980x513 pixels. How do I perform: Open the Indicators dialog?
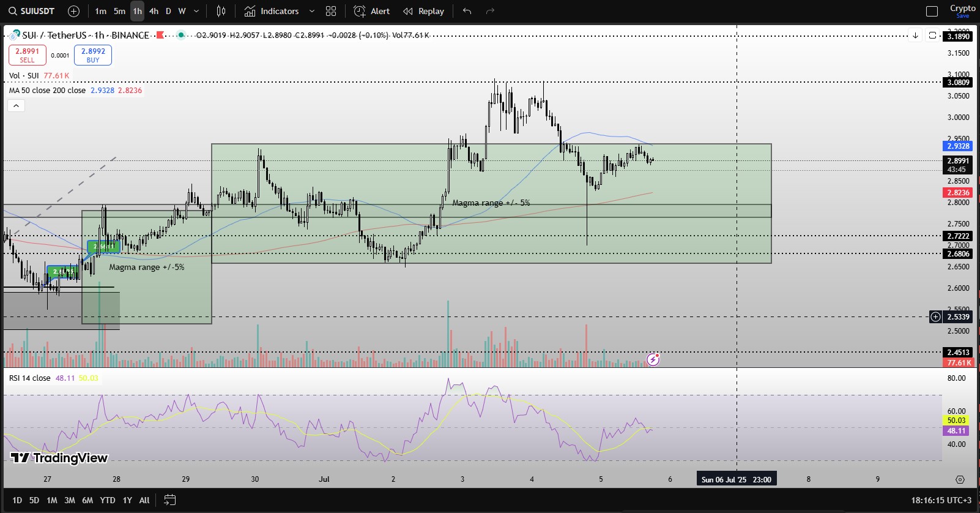pyautogui.click(x=272, y=11)
